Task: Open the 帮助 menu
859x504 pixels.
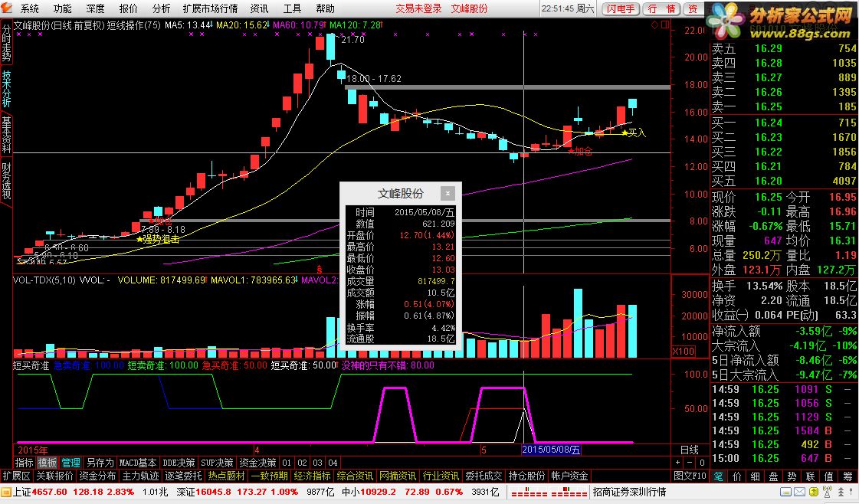Action: [325, 8]
